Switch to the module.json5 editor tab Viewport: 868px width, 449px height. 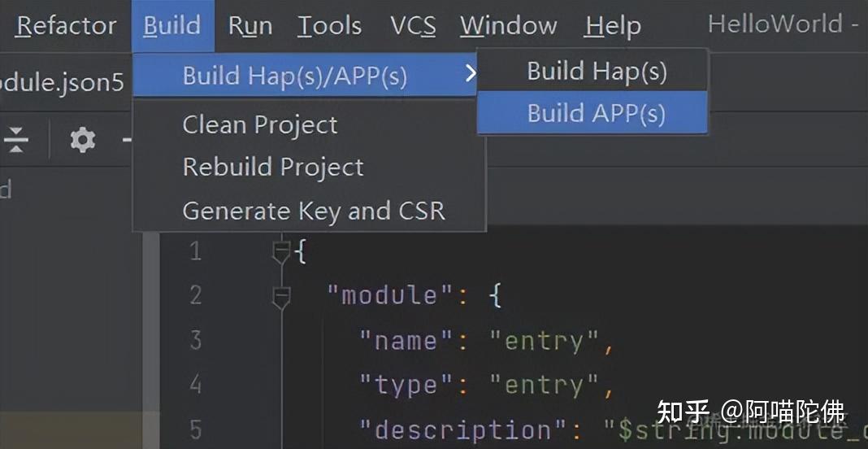pyautogui.click(x=62, y=83)
